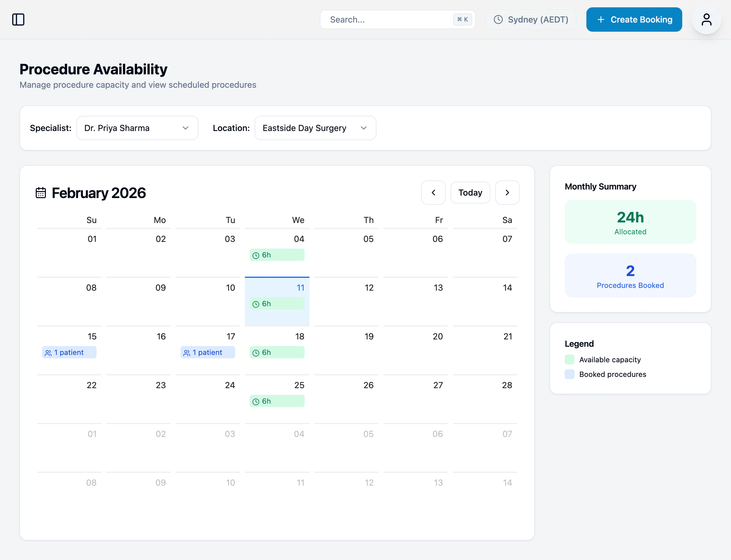Open the 1 patient booking on February 17
Image resolution: width=731 pixels, height=560 pixels.
(207, 352)
